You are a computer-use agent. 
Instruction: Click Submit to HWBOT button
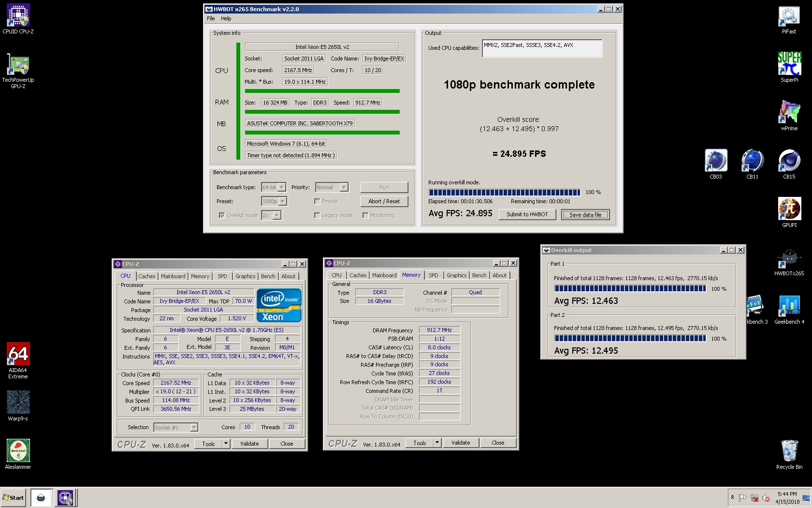(x=527, y=214)
